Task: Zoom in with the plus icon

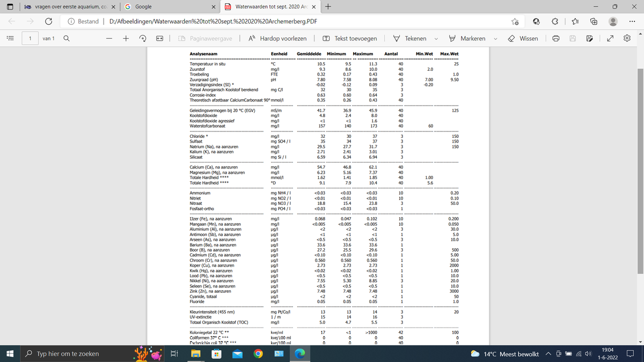Action: tap(126, 39)
